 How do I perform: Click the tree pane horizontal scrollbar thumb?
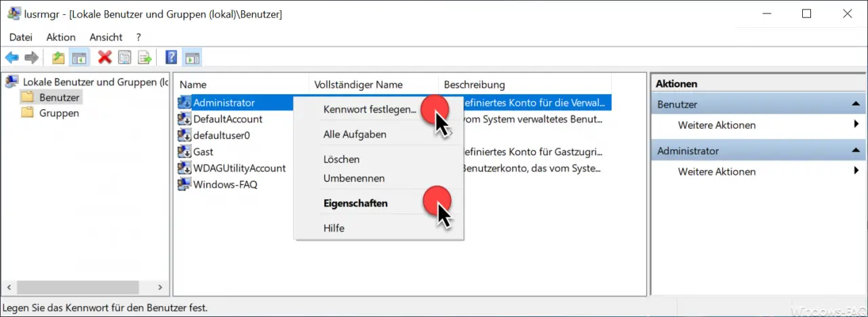(x=77, y=287)
